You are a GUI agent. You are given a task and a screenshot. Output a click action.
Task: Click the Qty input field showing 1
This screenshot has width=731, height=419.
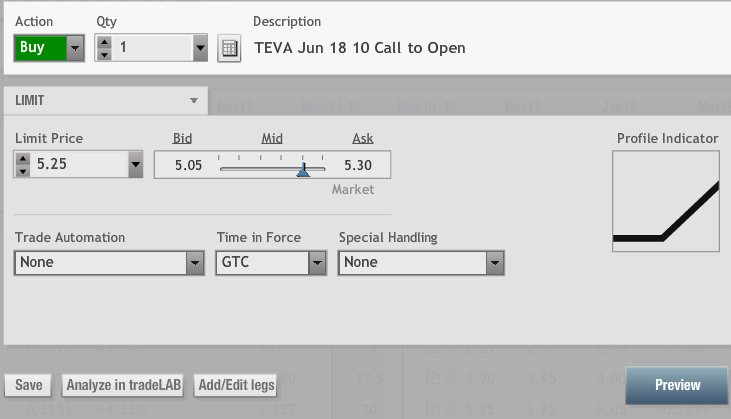[152, 48]
